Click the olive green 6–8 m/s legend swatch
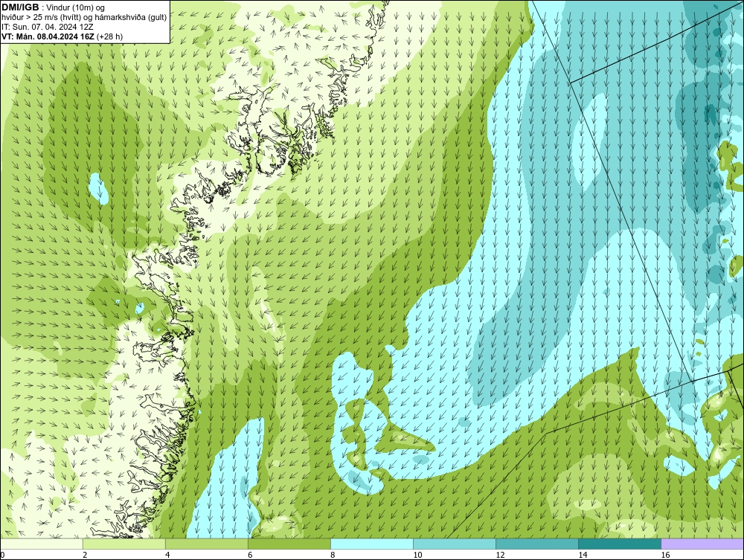The width and height of the screenshot is (744, 560). pos(289,544)
